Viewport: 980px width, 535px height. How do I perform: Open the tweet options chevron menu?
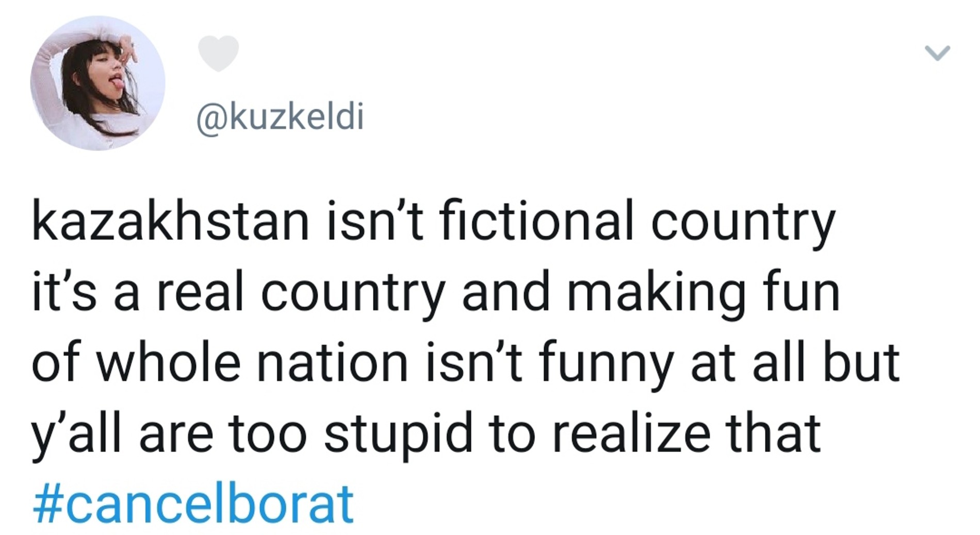pos(937,53)
